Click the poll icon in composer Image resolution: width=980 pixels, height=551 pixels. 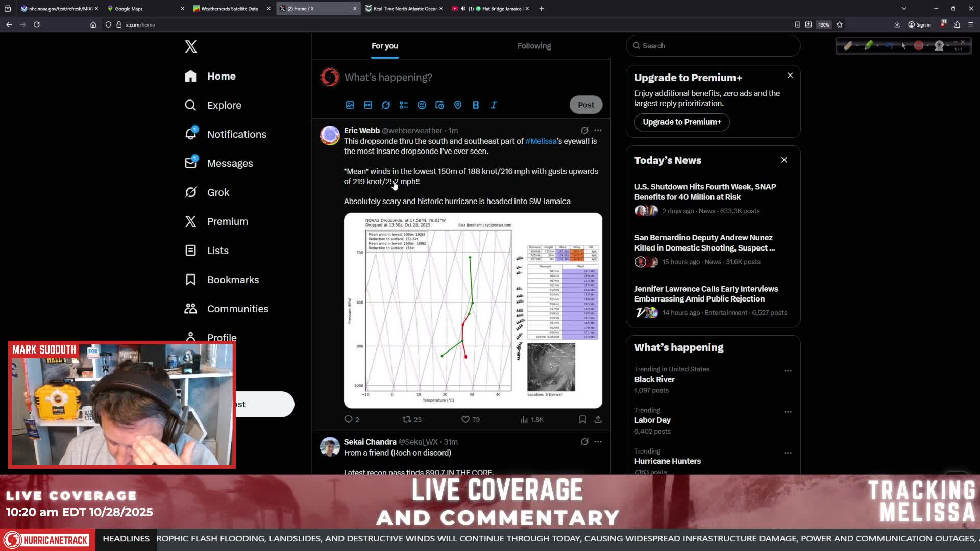404,105
